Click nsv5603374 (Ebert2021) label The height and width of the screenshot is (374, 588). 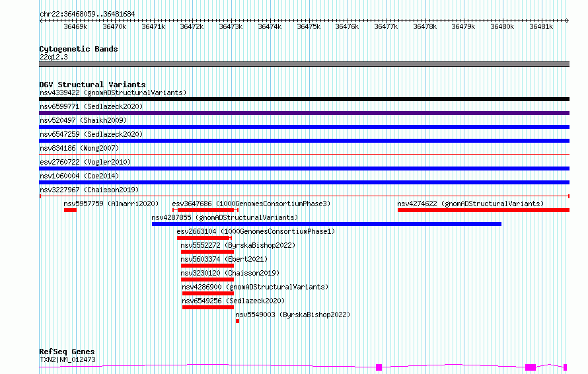pyautogui.click(x=224, y=259)
